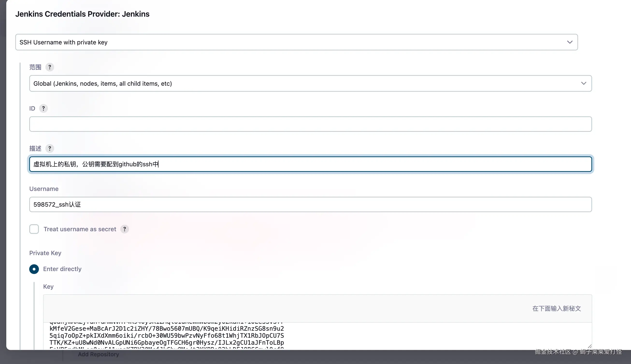Click the Treat username as secret label

click(80, 229)
